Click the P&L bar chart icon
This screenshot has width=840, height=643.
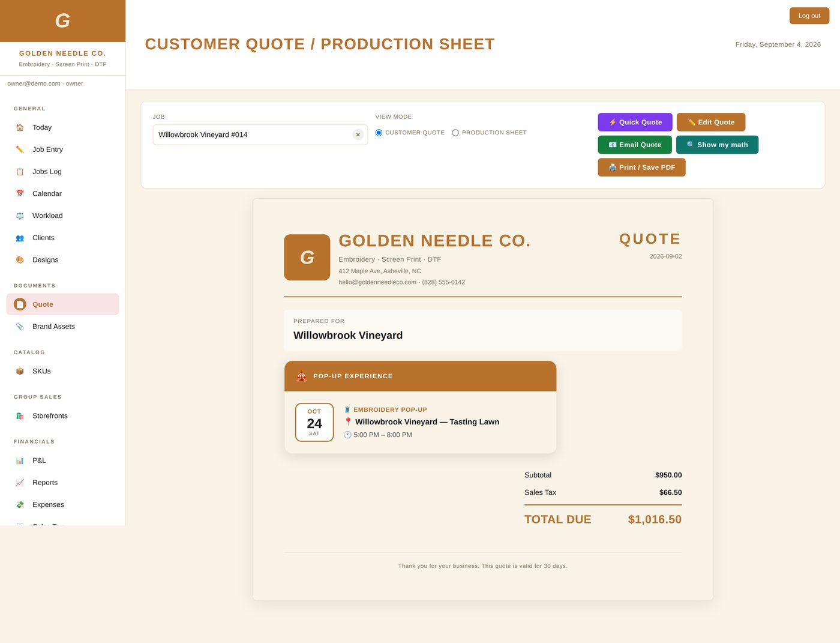pyautogui.click(x=20, y=460)
